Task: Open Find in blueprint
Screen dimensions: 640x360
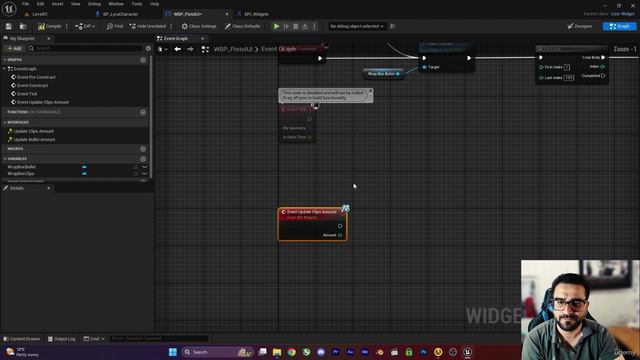Action: [x=115, y=26]
